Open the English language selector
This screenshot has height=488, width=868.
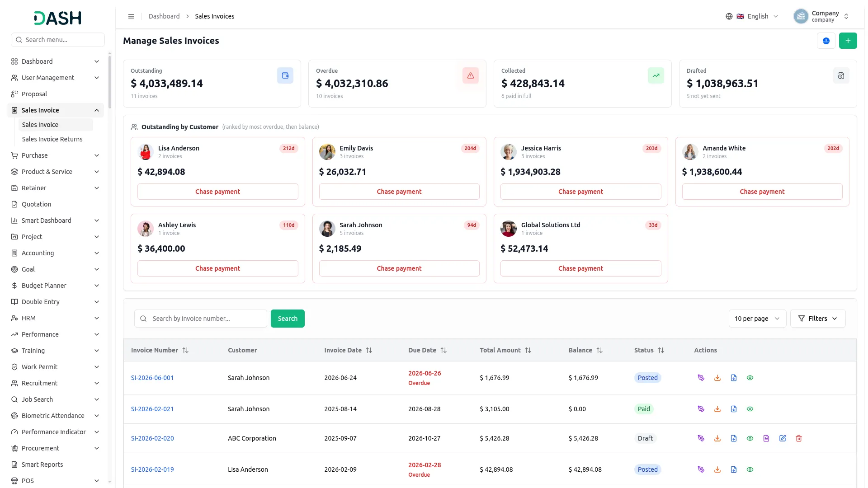(x=752, y=16)
